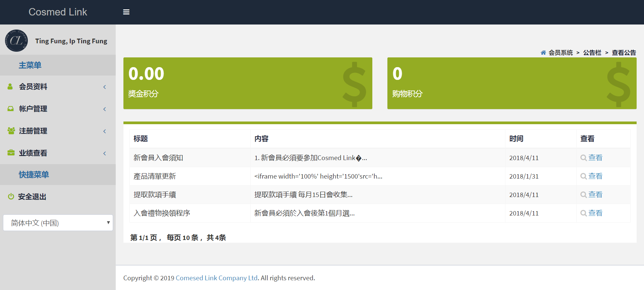
Task: Click the date 2018/1/31
Action: [x=524, y=176]
